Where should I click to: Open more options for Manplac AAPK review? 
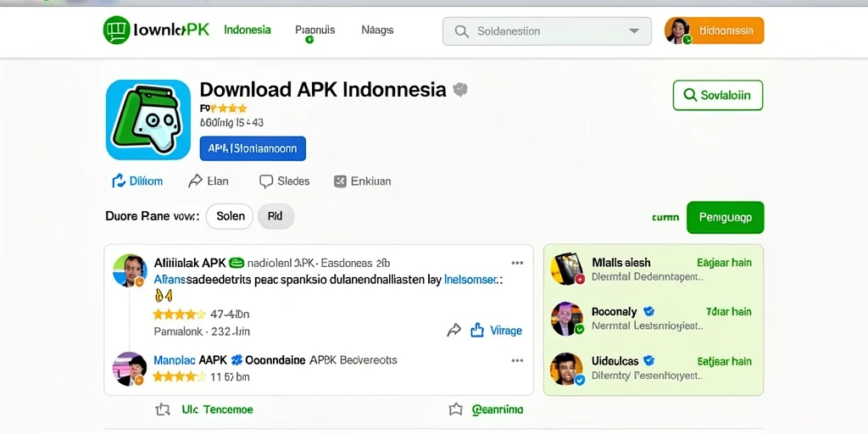(518, 360)
